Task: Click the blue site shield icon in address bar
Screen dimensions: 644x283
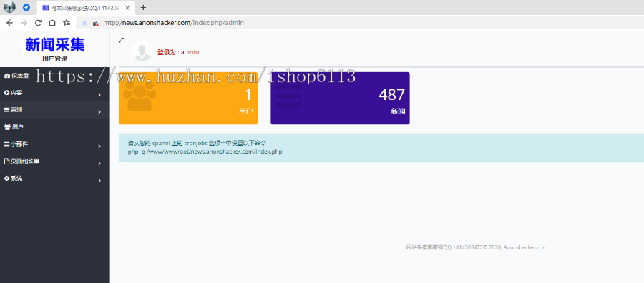Action: [84, 23]
